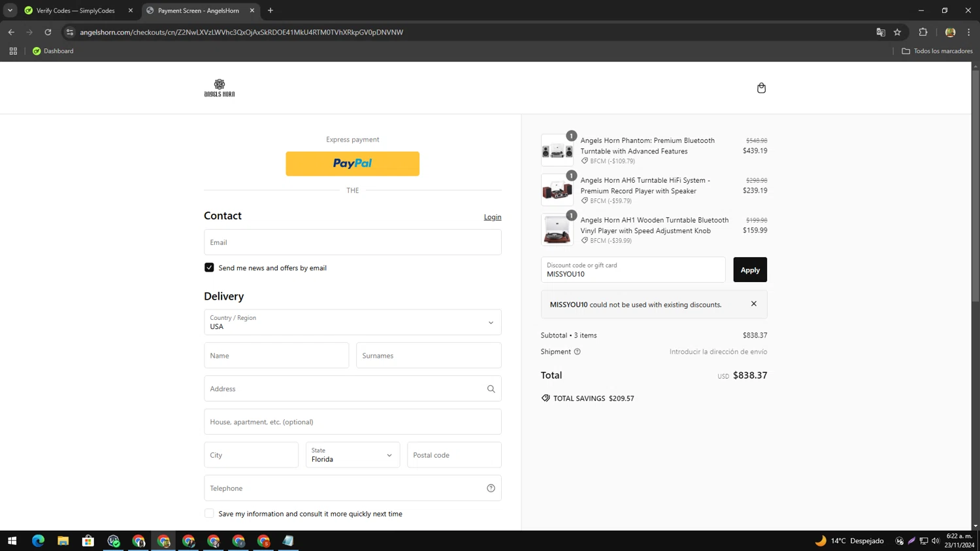
Task: Expand the State dropdown showing Florida
Action: [353, 455]
